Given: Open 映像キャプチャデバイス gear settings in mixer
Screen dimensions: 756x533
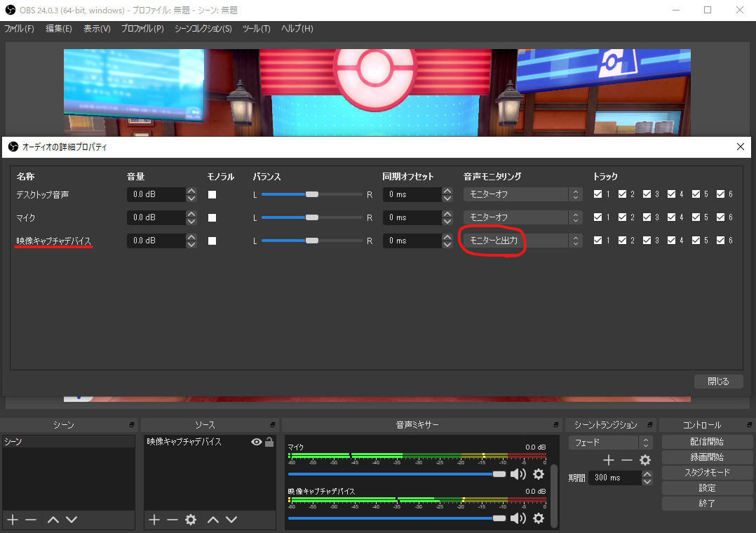Looking at the screenshot, I should pos(539,518).
